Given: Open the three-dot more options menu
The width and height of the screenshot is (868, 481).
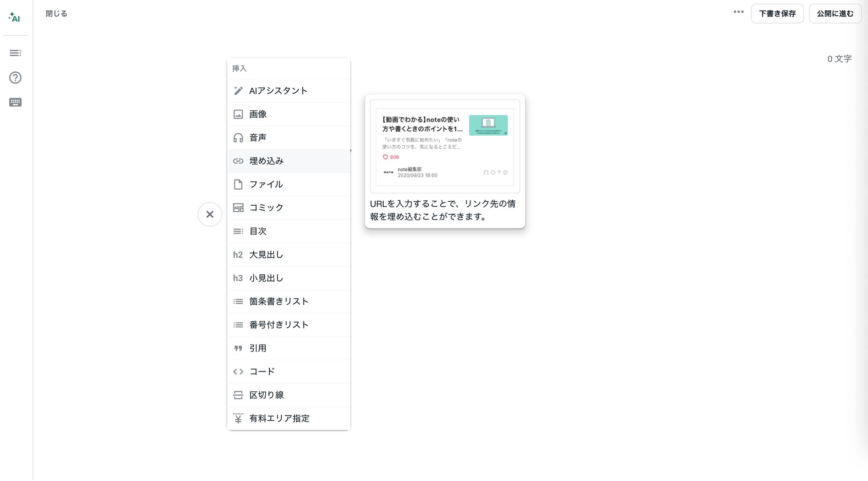Looking at the screenshot, I should pos(738,12).
